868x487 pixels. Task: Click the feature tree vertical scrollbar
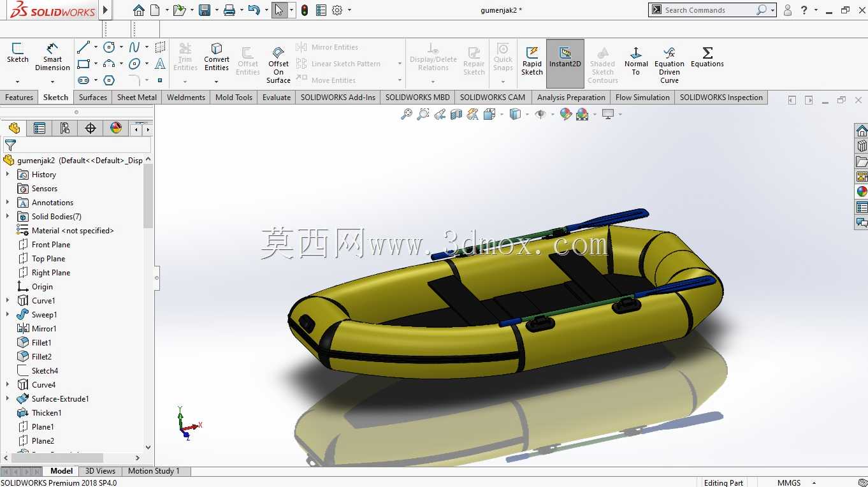pyautogui.click(x=148, y=196)
